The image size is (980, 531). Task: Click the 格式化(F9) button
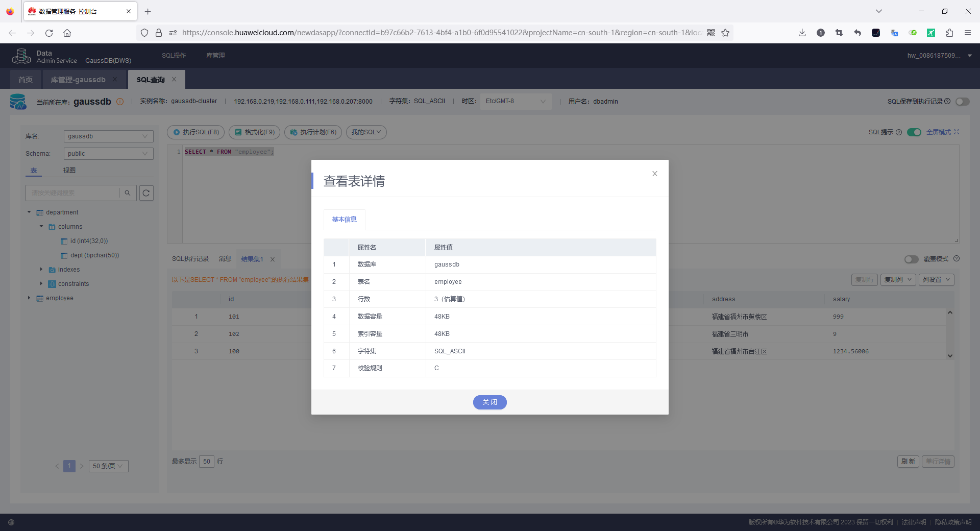(x=255, y=132)
